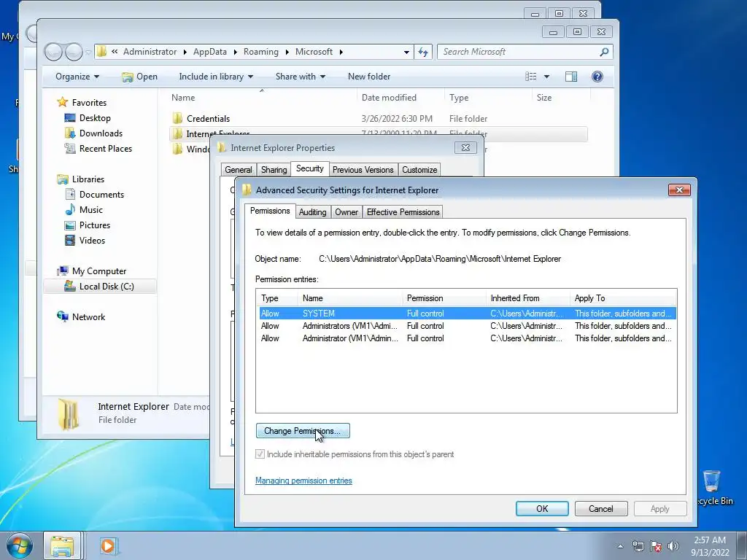Click Windows Explorer taskbar icon
This screenshot has height=560, width=747.
point(63,545)
